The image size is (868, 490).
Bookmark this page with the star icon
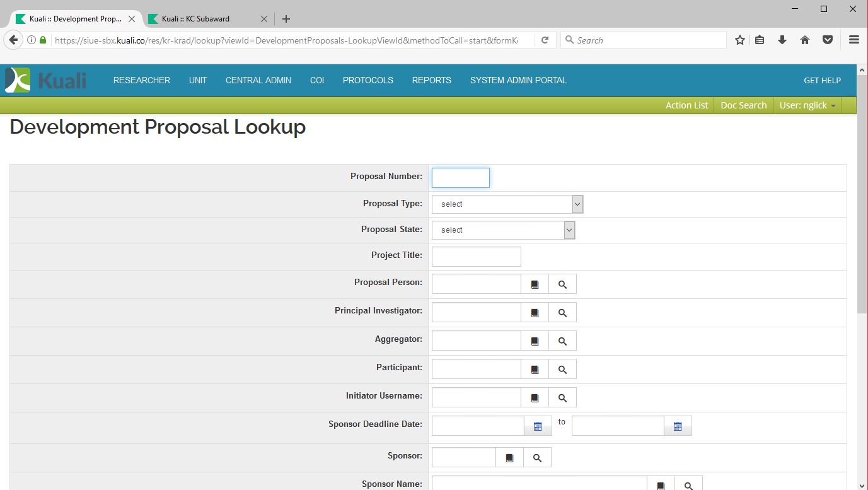pos(740,40)
